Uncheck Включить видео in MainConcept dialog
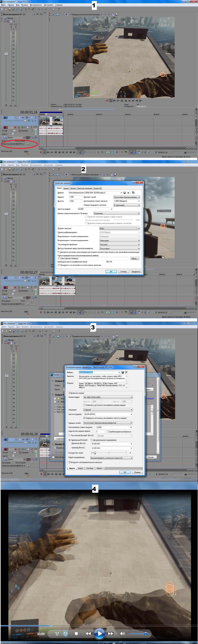This screenshot has width=198, height=644. [70, 393]
